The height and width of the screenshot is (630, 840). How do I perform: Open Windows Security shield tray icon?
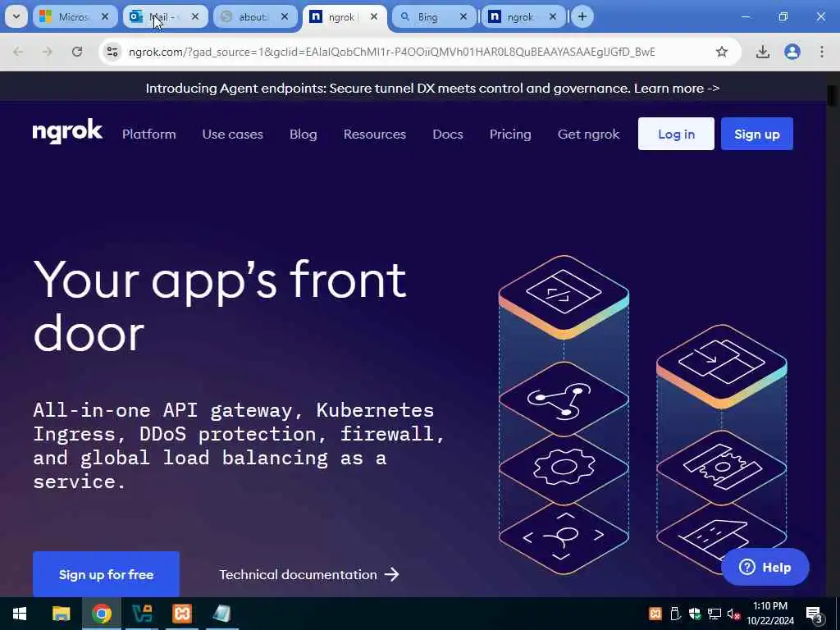coord(695,614)
